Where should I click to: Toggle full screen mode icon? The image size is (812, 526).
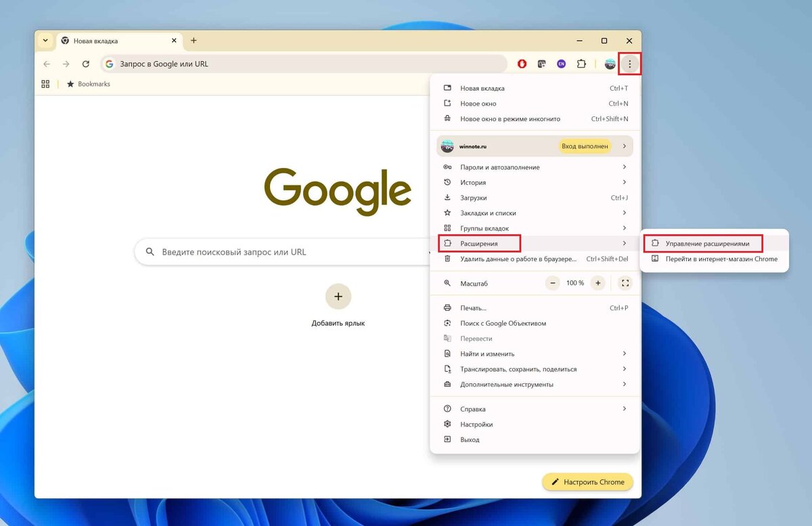tap(625, 283)
